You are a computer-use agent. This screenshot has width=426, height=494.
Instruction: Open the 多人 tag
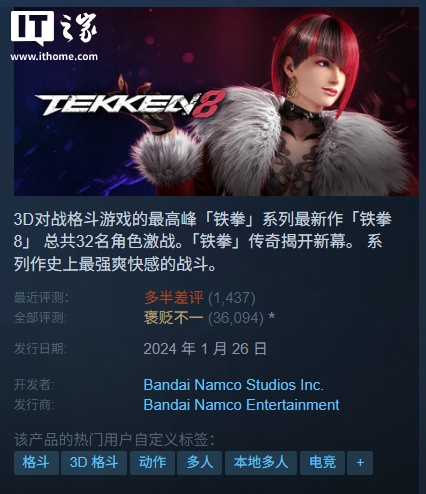tap(199, 463)
